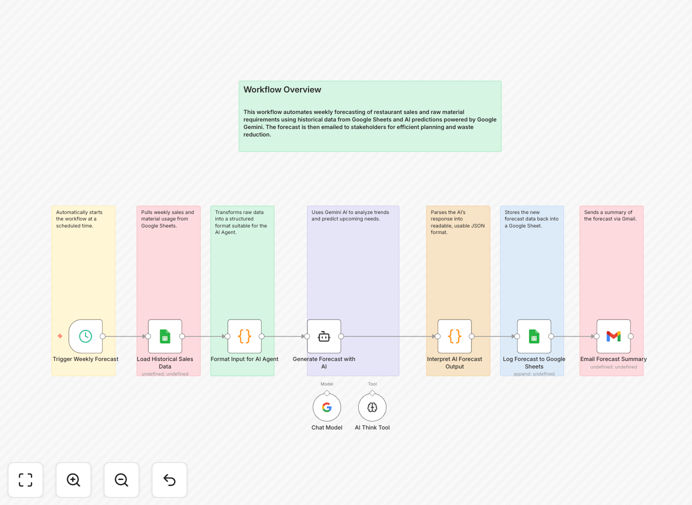Click the note 'Transforms raw data into a structured format'
The height and width of the screenshot is (505, 692).
(241, 222)
